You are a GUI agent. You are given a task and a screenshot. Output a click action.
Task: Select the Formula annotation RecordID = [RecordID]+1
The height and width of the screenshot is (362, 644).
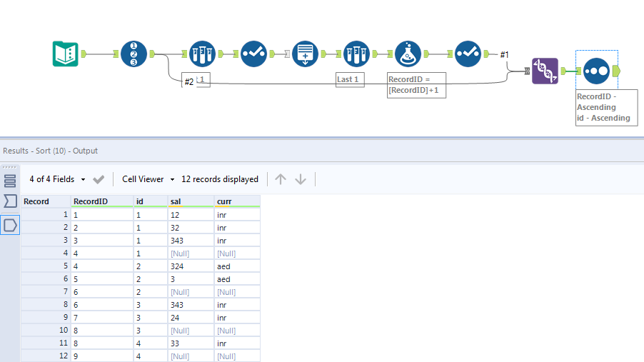tap(416, 85)
